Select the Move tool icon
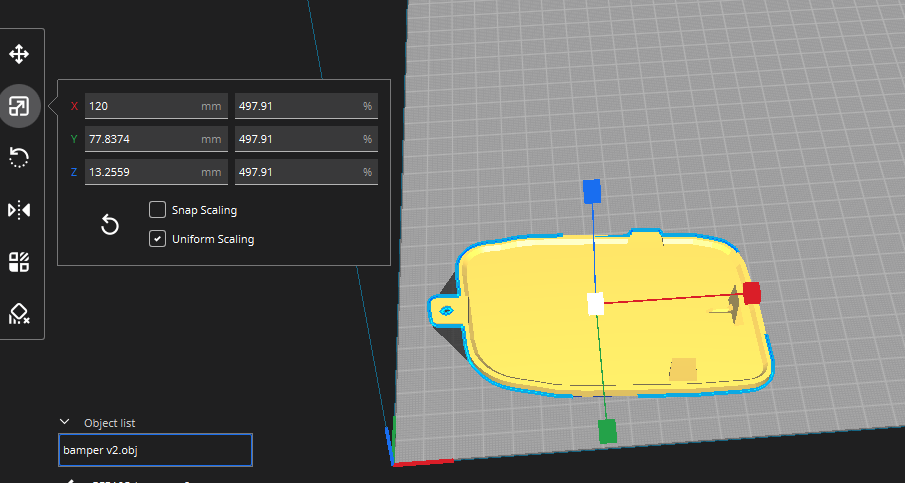Image resolution: width=905 pixels, height=483 pixels. click(19, 54)
